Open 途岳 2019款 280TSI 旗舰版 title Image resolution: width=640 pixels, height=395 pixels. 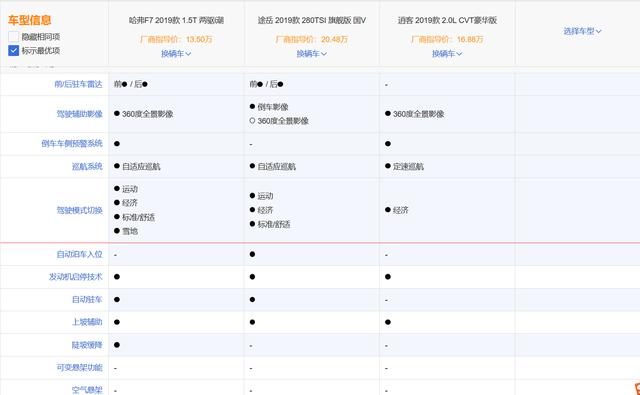click(x=311, y=20)
